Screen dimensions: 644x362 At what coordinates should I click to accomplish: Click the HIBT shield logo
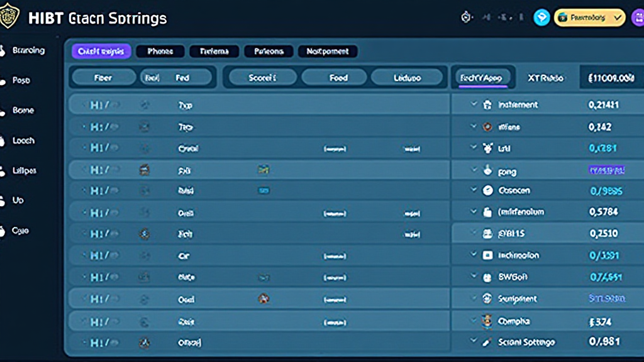click(x=9, y=16)
